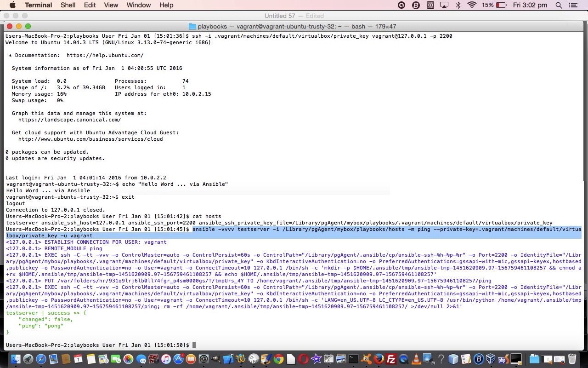The image size is (588, 368).
Task: Open iTunes in the Dock
Action: click(166, 359)
